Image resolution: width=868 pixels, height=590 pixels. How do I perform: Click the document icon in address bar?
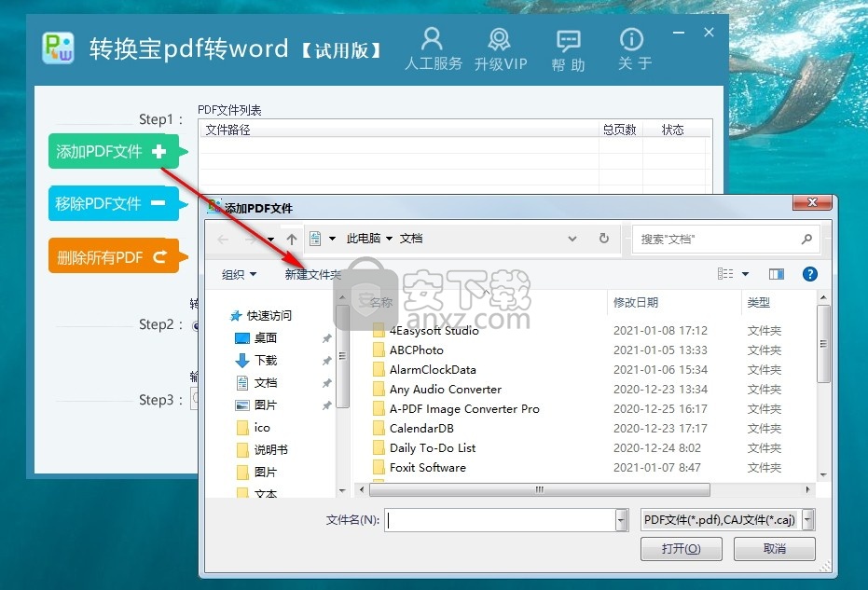[315, 239]
